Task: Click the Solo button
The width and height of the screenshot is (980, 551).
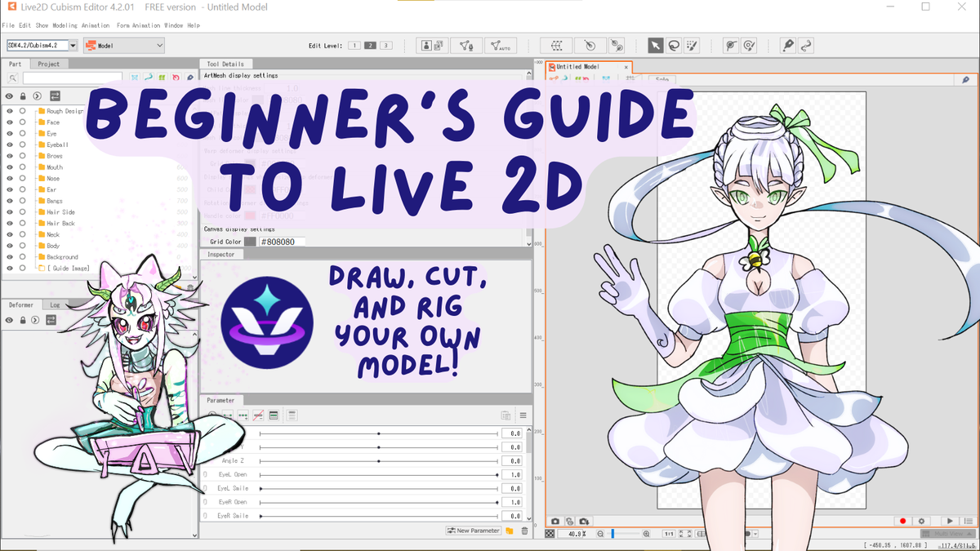Action: point(661,79)
